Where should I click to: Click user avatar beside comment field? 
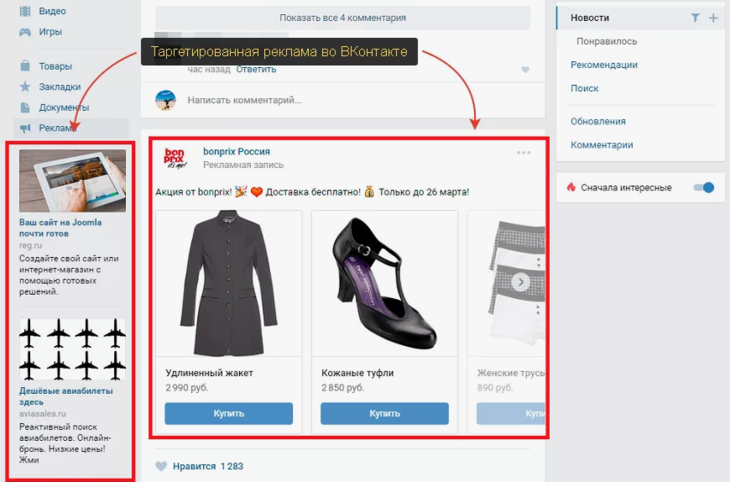[x=165, y=100]
